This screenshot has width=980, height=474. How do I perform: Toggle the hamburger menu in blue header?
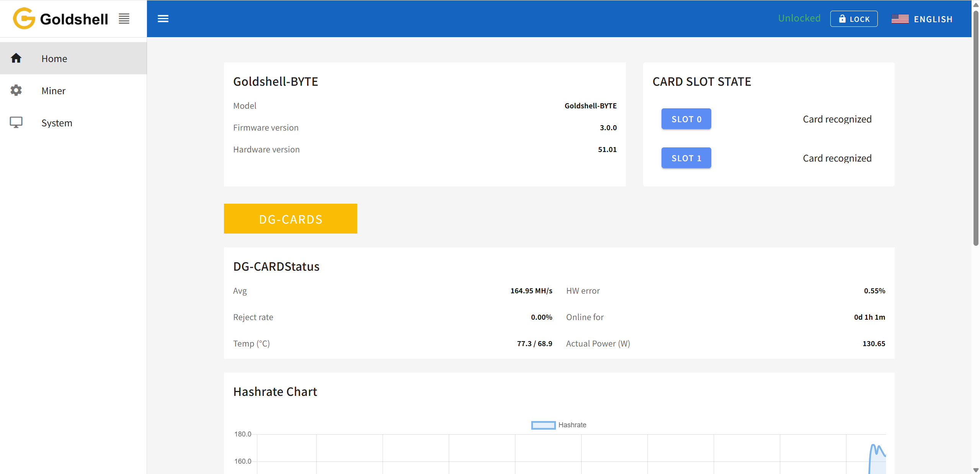coord(163,19)
